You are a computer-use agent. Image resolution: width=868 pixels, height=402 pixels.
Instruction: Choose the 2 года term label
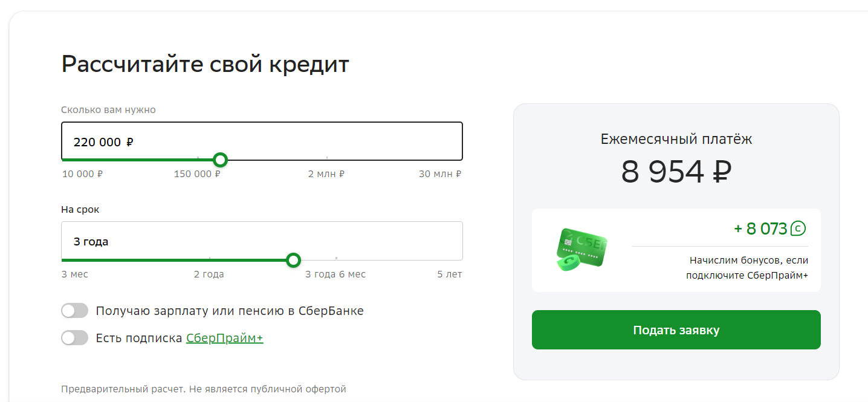(209, 274)
